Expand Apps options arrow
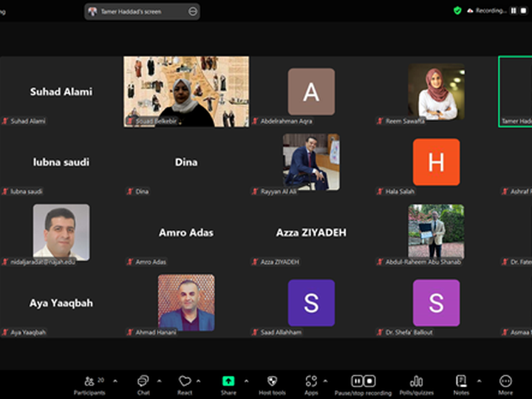Screen dimensions: 532x399 [x=325, y=381]
